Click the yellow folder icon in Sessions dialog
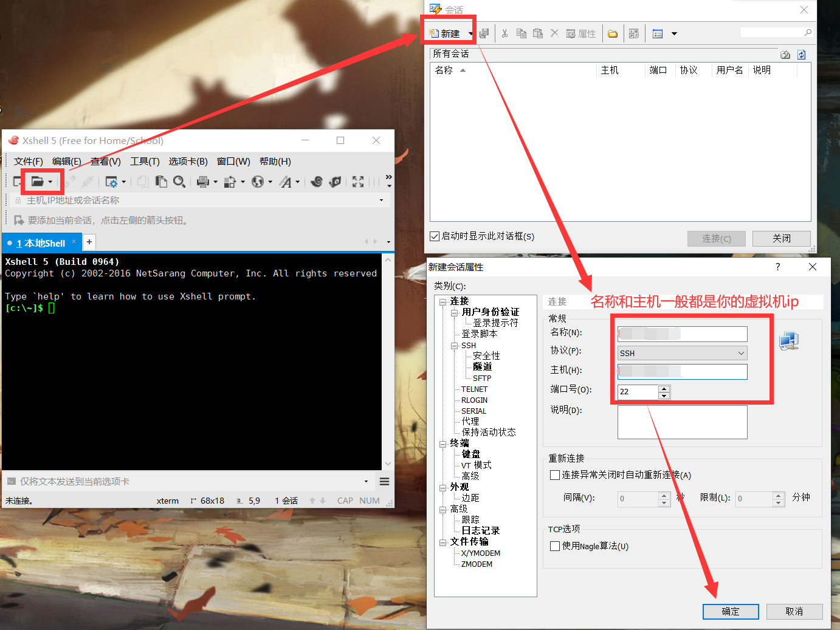 pos(613,33)
